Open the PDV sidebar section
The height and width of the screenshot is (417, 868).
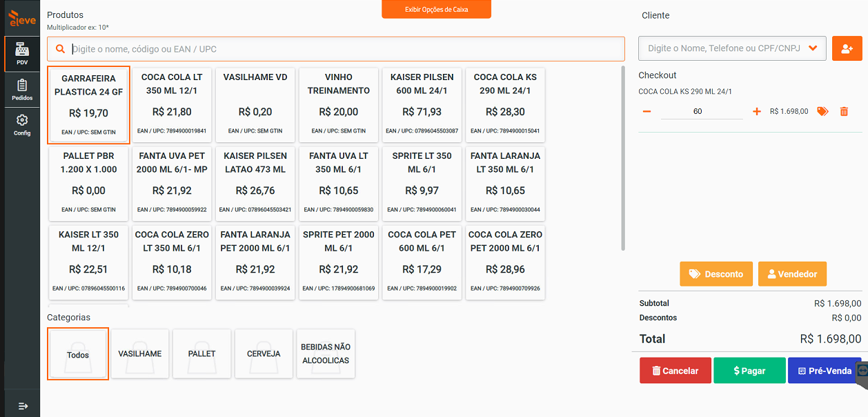22,54
